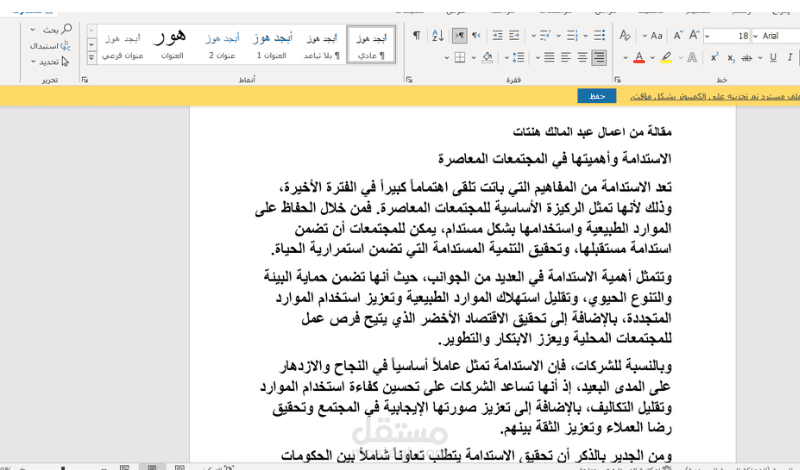Screen dimensions: 800x470
Task: Toggle strikethrough formatting
Action: tap(747, 58)
